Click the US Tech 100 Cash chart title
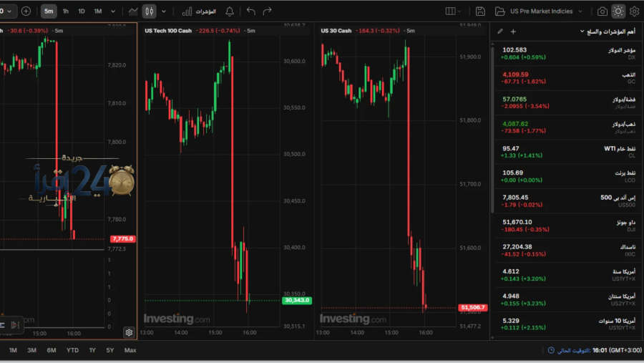This screenshot has width=644, height=363. pyautogui.click(x=168, y=30)
